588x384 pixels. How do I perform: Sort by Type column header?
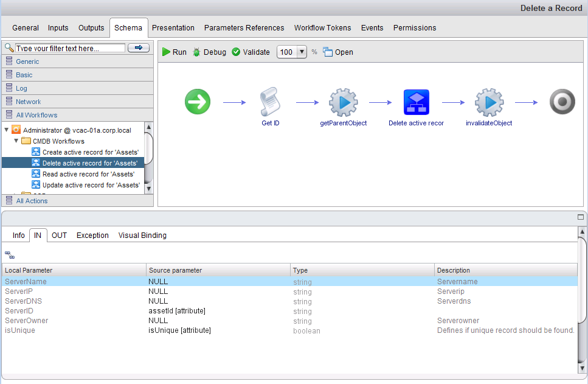[x=362, y=270]
